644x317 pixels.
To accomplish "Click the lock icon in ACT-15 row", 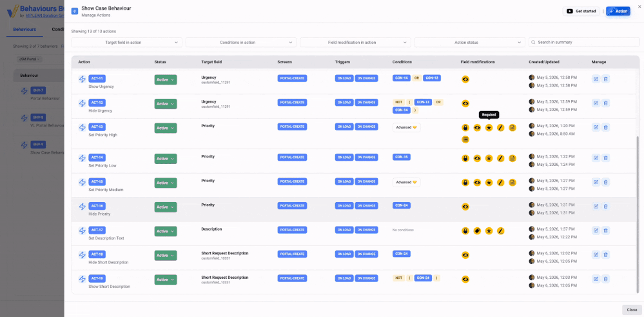I will coord(465,183).
